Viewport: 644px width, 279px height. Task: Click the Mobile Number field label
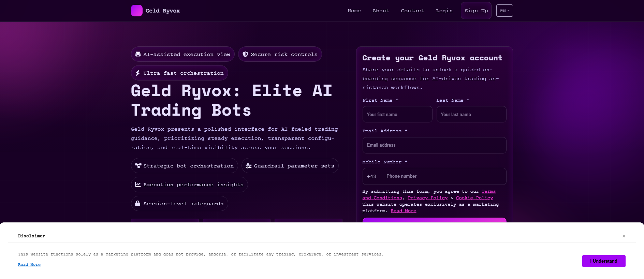(385, 162)
